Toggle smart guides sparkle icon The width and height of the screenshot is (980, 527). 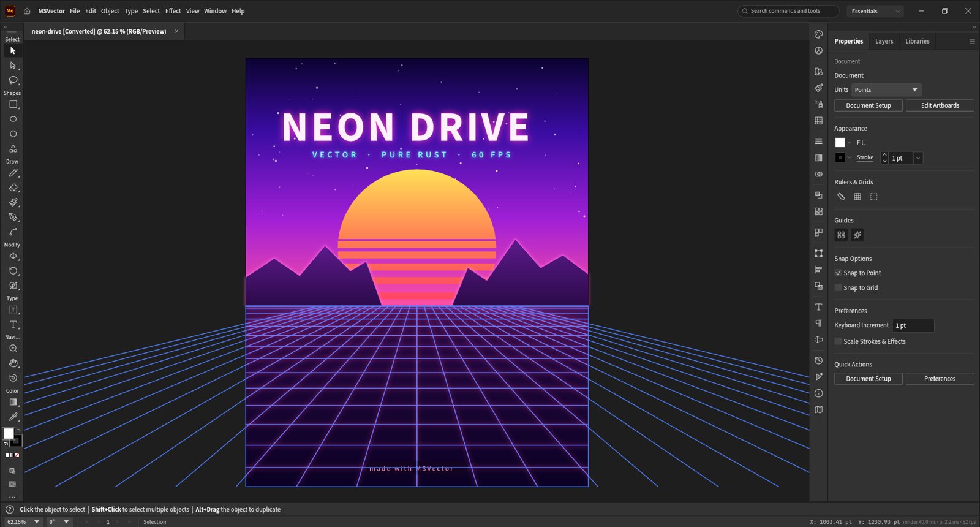tap(858, 235)
